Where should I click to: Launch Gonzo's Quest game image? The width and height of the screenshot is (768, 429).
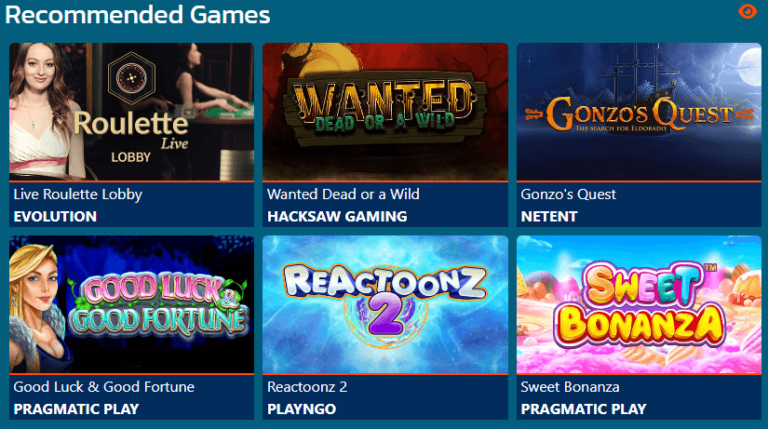(639, 112)
